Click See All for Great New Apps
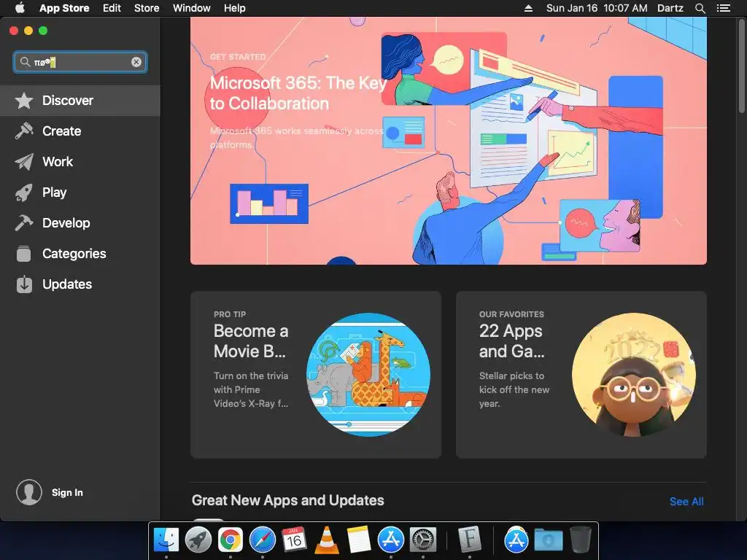This screenshot has height=560, width=747. (x=686, y=502)
